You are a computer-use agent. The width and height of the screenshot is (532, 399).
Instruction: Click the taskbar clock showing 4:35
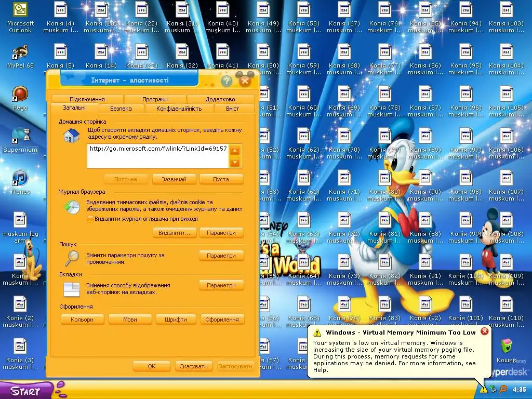pyautogui.click(x=520, y=389)
